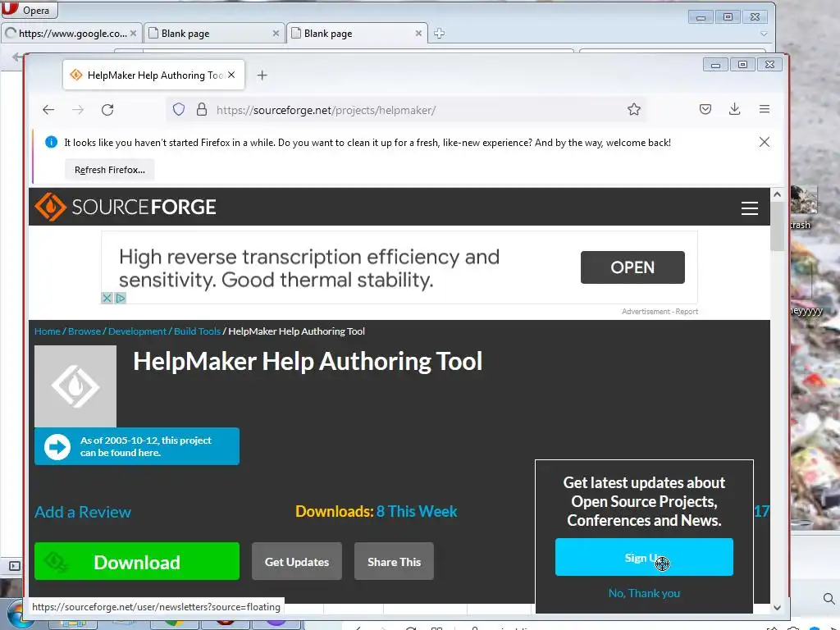Click the Firefox forward arrow
This screenshot has height=630, width=840.
point(78,110)
